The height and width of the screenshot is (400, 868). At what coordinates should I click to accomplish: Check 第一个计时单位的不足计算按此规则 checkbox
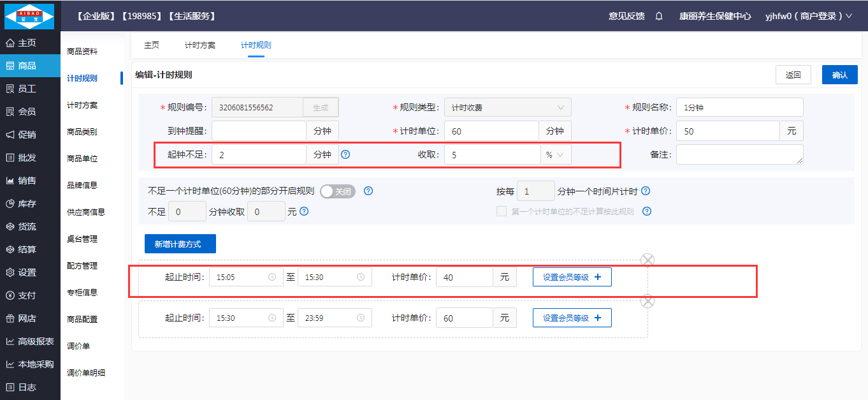click(x=502, y=211)
